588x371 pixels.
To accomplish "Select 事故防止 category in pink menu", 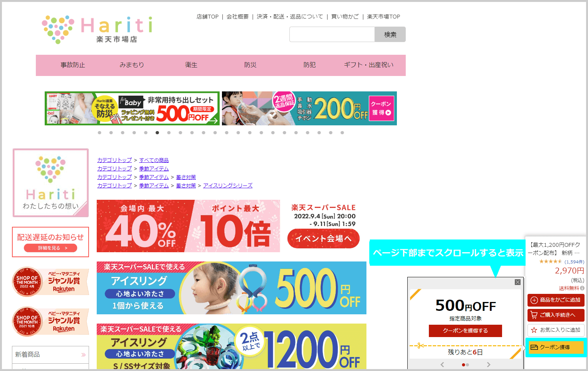I will click(x=73, y=65).
